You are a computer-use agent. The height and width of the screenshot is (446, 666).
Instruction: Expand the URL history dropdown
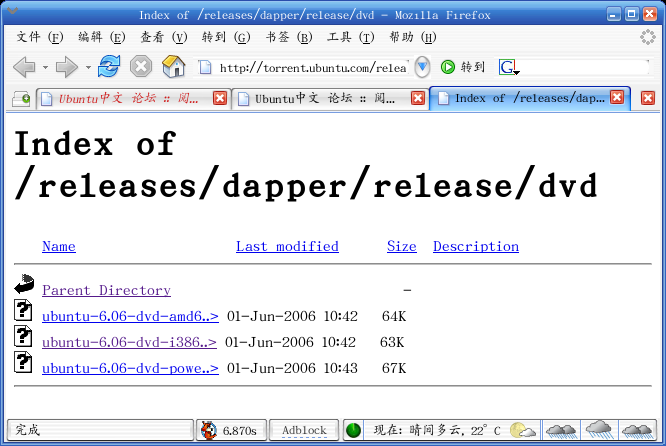pos(422,67)
